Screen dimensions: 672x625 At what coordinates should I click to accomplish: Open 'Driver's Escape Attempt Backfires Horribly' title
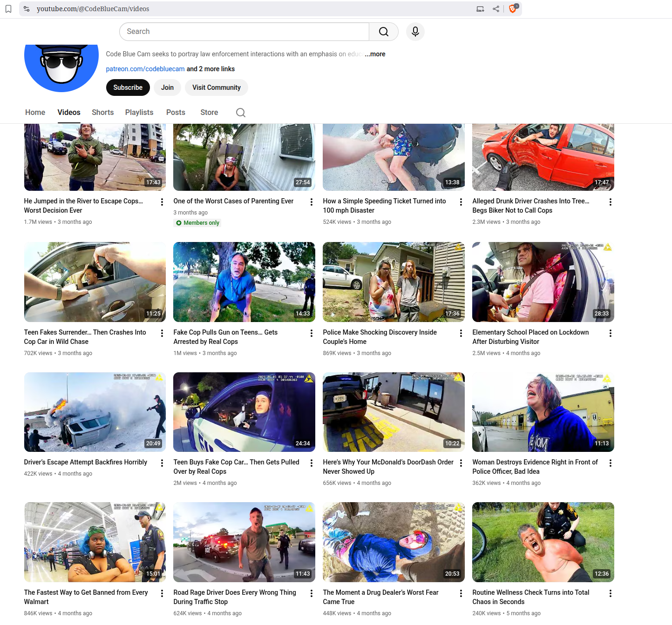(x=86, y=462)
